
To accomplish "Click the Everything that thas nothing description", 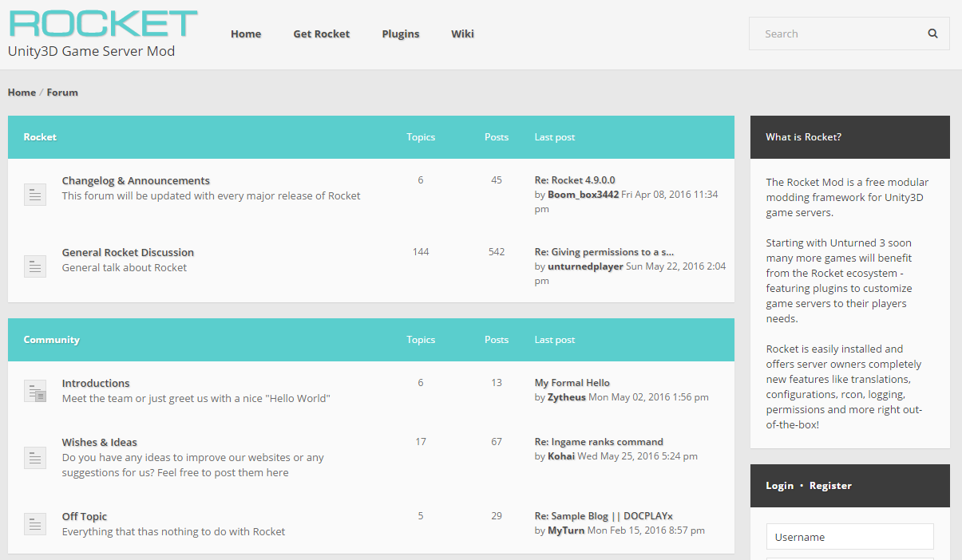I will click(x=173, y=532).
